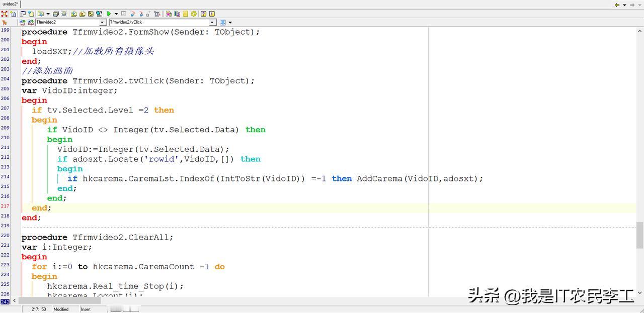This screenshot has width=644, height=313.
Task: Click the back navigation arrow at top right
Action: [617, 5]
